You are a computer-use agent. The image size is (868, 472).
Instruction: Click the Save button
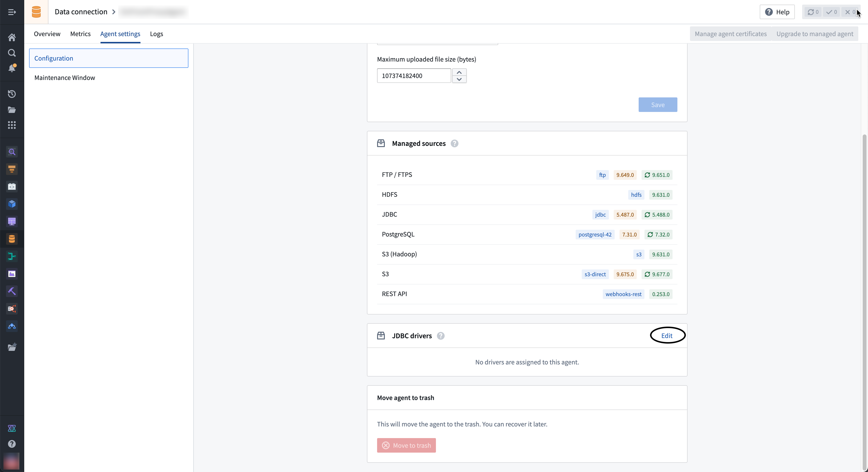(658, 105)
